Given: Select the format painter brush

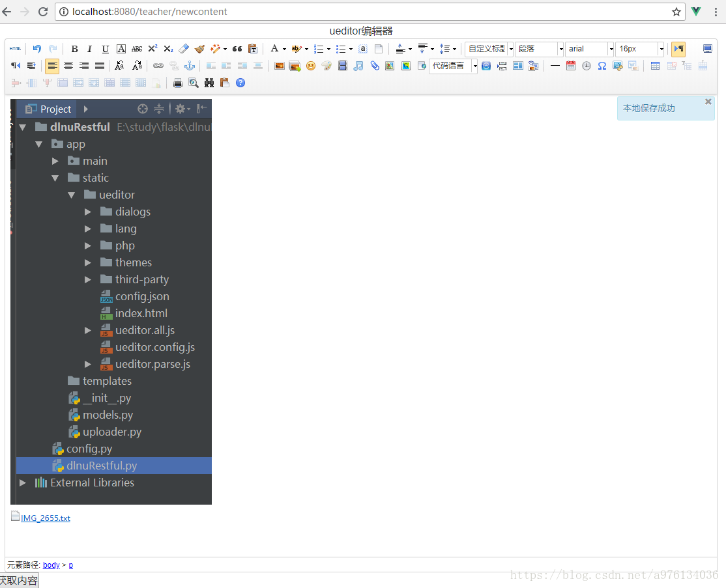Looking at the screenshot, I should pyautogui.click(x=199, y=49).
